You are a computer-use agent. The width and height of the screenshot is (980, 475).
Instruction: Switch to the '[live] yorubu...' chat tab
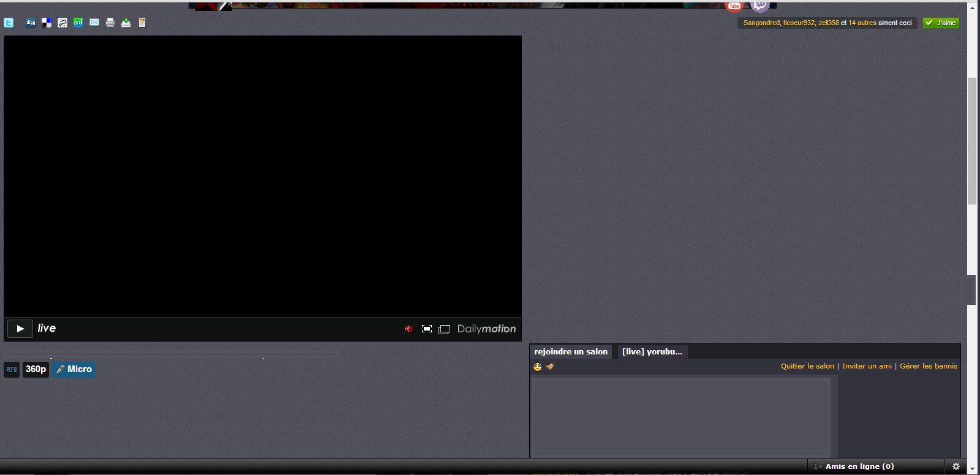click(x=652, y=351)
